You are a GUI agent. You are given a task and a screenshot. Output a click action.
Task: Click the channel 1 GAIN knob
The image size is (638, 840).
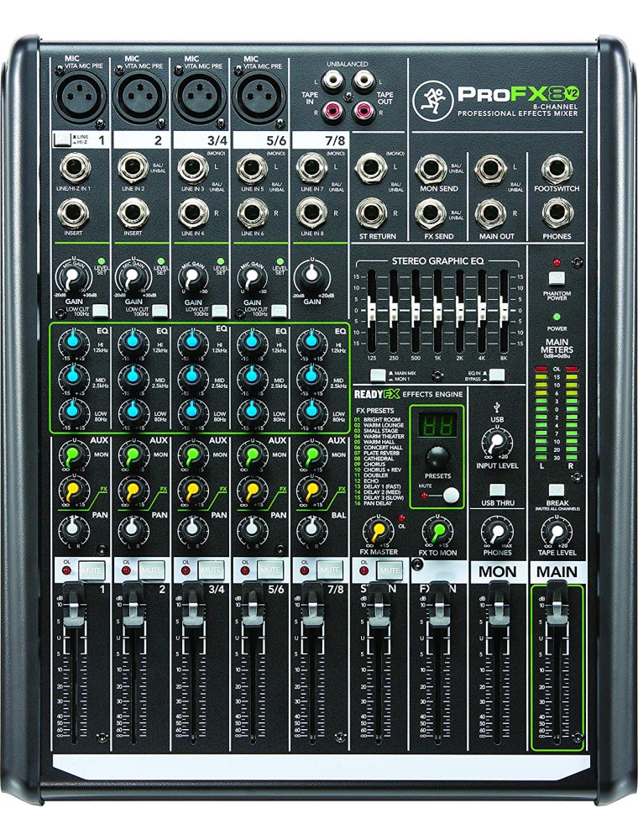point(74,278)
